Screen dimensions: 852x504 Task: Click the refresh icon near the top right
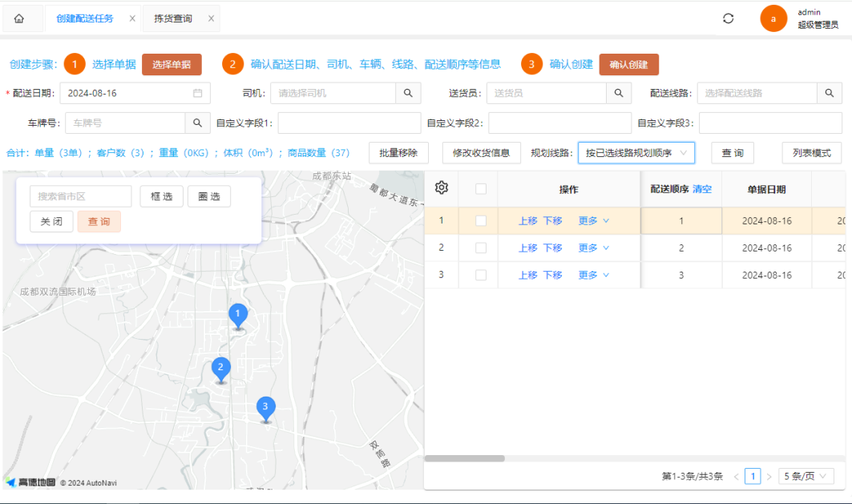pyautogui.click(x=728, y=18)
